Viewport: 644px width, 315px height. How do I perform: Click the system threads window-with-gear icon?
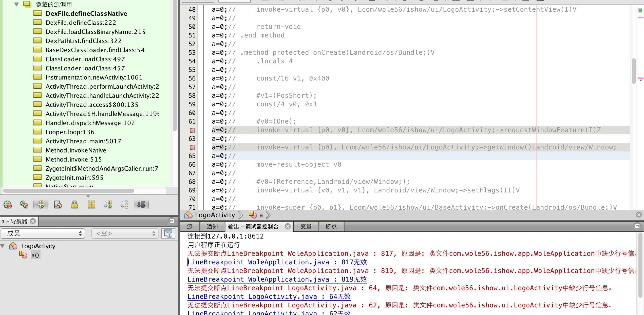tap(58, 204)
